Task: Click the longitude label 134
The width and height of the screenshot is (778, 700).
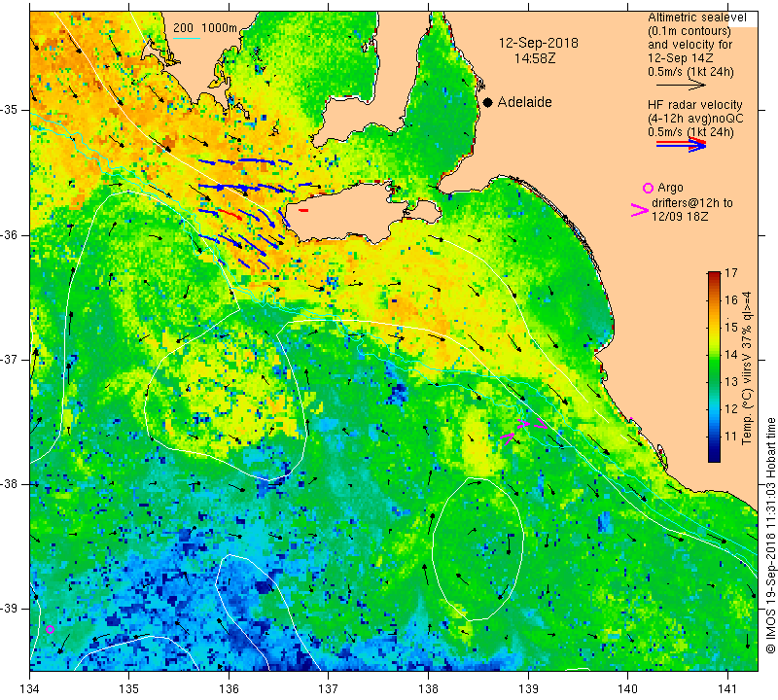Action: (x=30, y=689)
